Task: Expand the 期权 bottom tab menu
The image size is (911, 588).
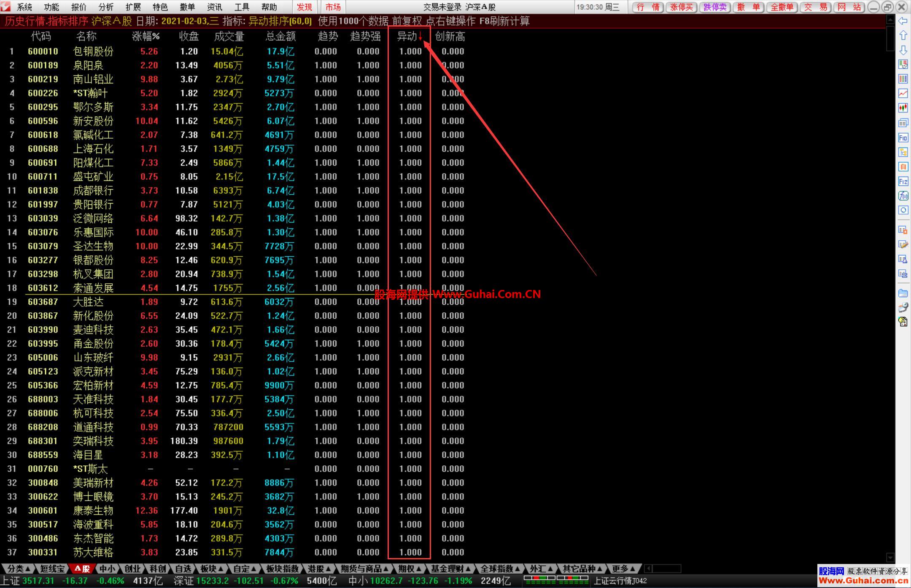Action: tap(410, 569)
